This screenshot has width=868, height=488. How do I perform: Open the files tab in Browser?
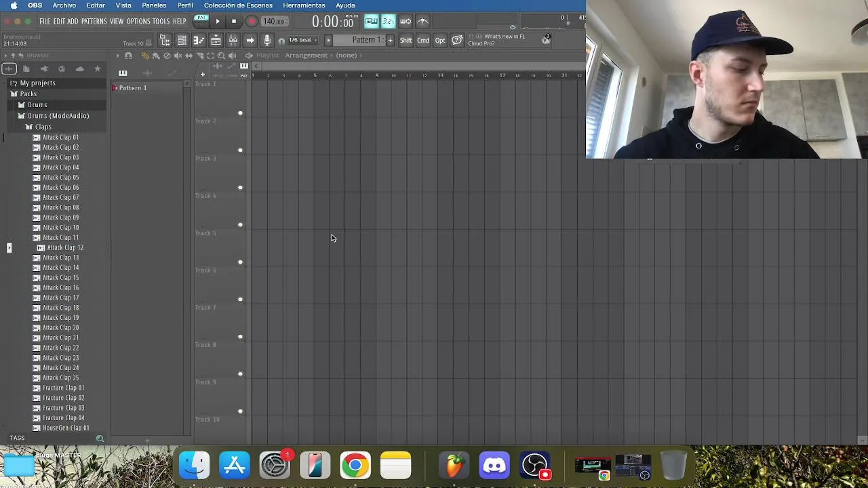click(26, 68)
